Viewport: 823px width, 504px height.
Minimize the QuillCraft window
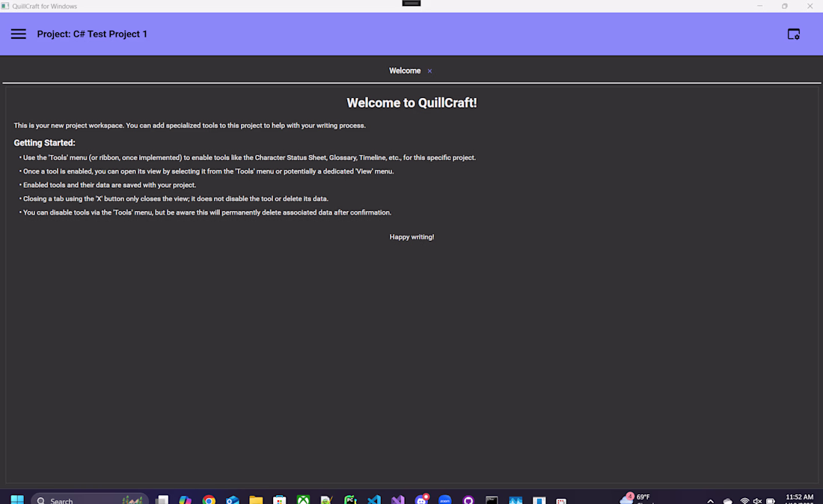coord(759,6)
